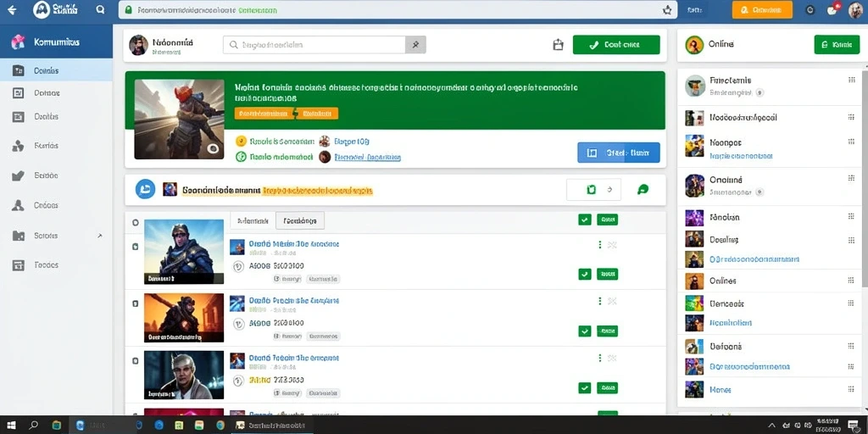
Task: Switch to the first tab above the game list
Action: (x=253, y=220)
